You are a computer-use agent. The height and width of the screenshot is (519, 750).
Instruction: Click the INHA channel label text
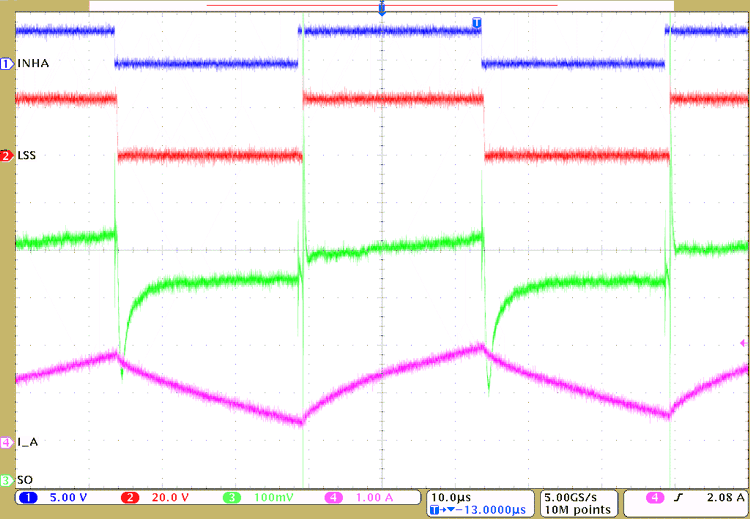click(x=34, y=64)
